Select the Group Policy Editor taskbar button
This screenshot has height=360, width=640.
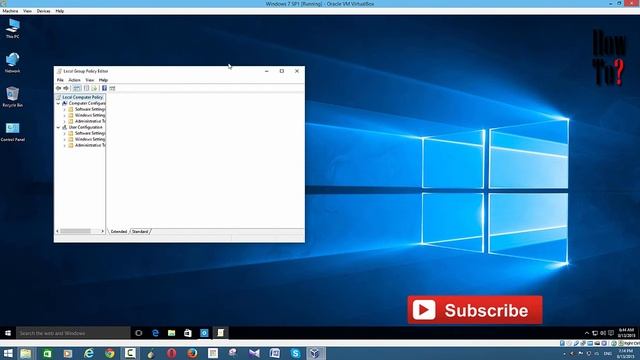220,333
